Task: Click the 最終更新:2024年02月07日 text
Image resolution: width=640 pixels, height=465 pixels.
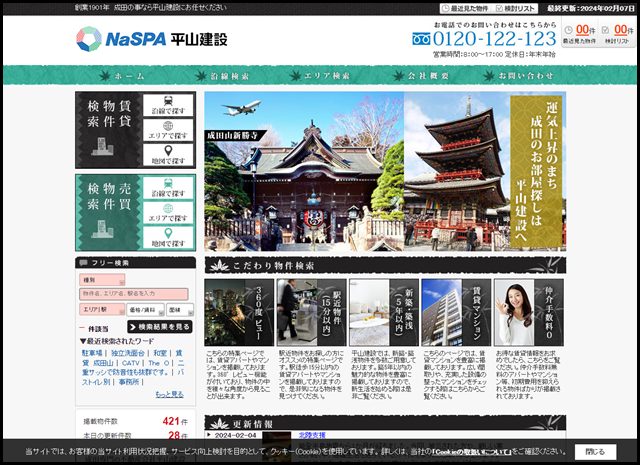Action: coord(591,8)
